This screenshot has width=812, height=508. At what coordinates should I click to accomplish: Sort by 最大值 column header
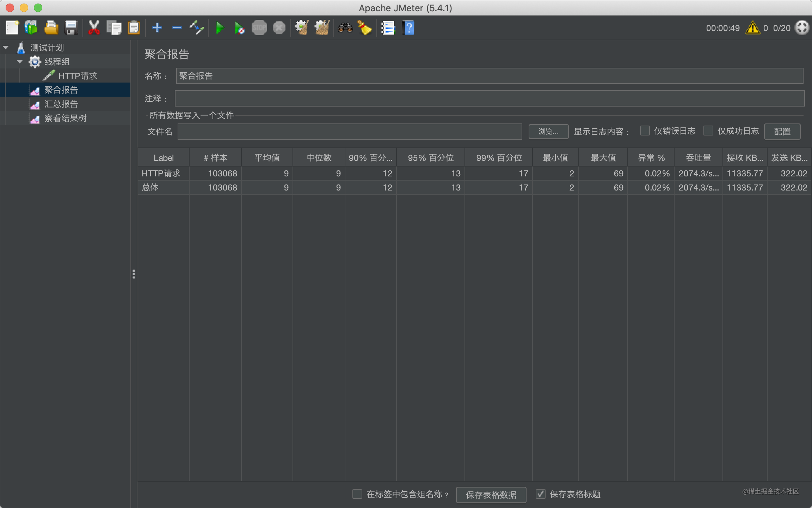pos(603,158)
